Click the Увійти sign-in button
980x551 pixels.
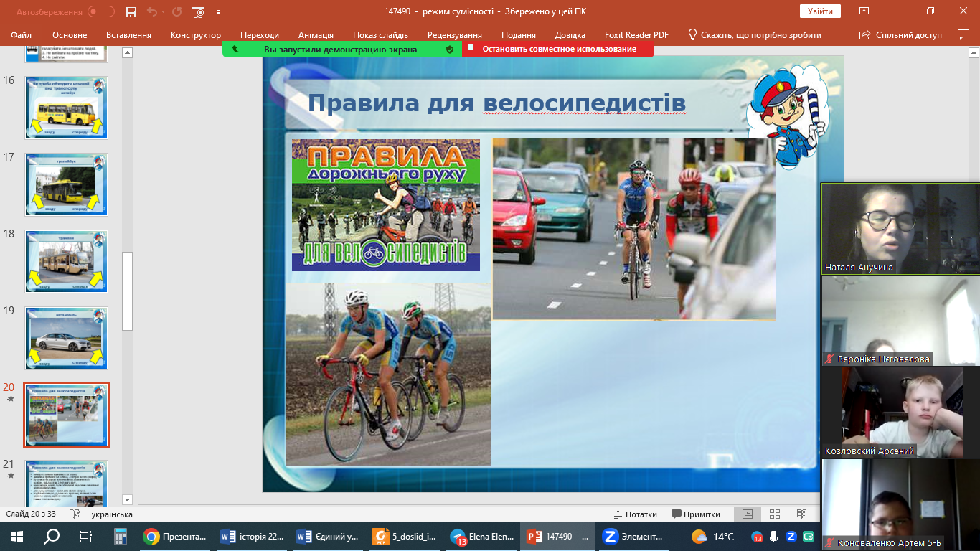coord(820,11)
